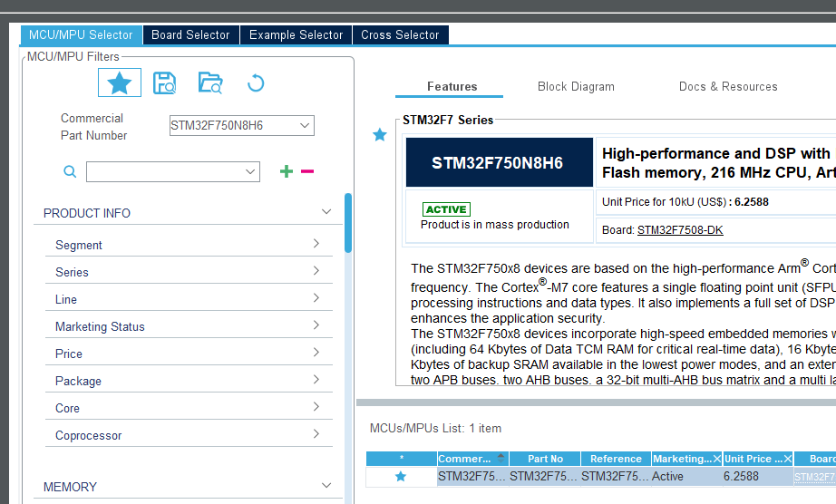This screenshot has width=836, height=504.
Task: Open the search field dropdown arrow
Action: point(250,171)
